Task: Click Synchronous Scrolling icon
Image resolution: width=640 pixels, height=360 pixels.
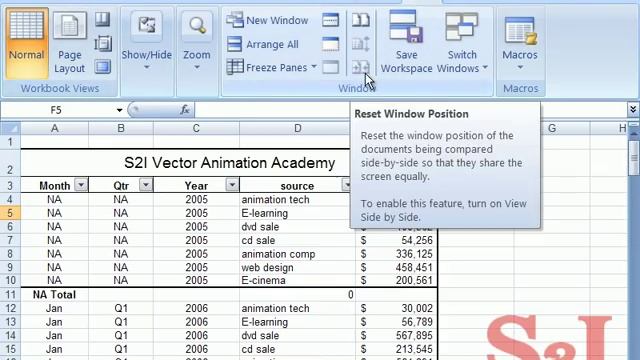Action: [361, 44]
